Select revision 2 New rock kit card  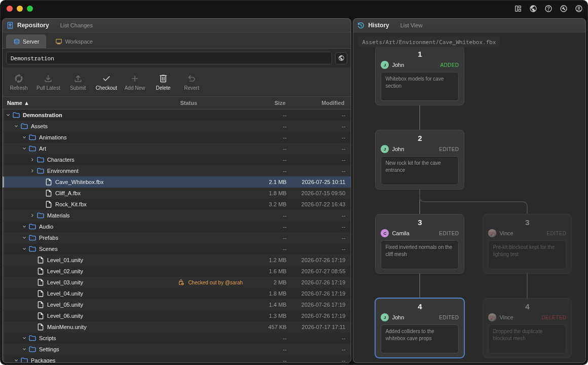[420, 160]
